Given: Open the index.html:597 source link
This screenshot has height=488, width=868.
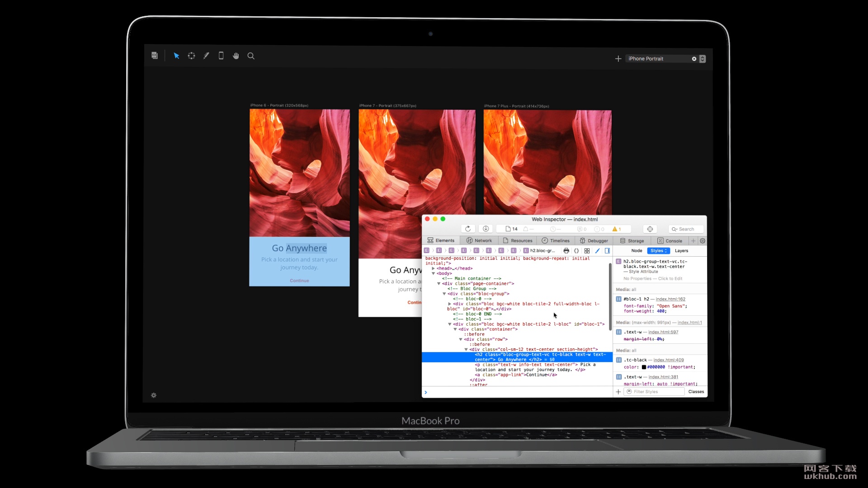Looking at the screenshot, I should pyautogui.click(x=663, y=332).
